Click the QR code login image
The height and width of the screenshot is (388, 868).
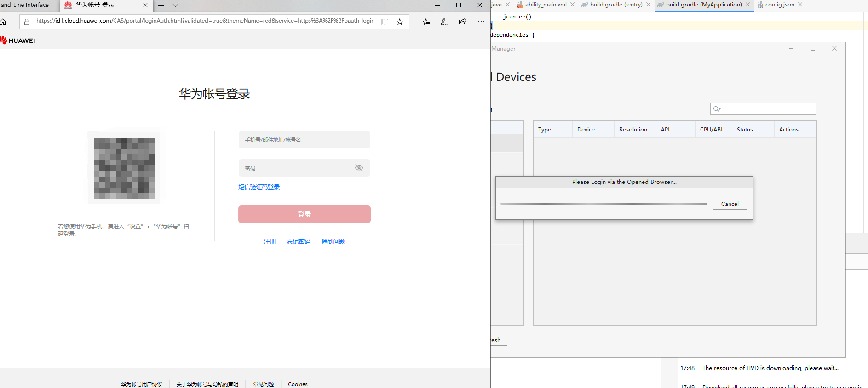(x=124, y=168)
